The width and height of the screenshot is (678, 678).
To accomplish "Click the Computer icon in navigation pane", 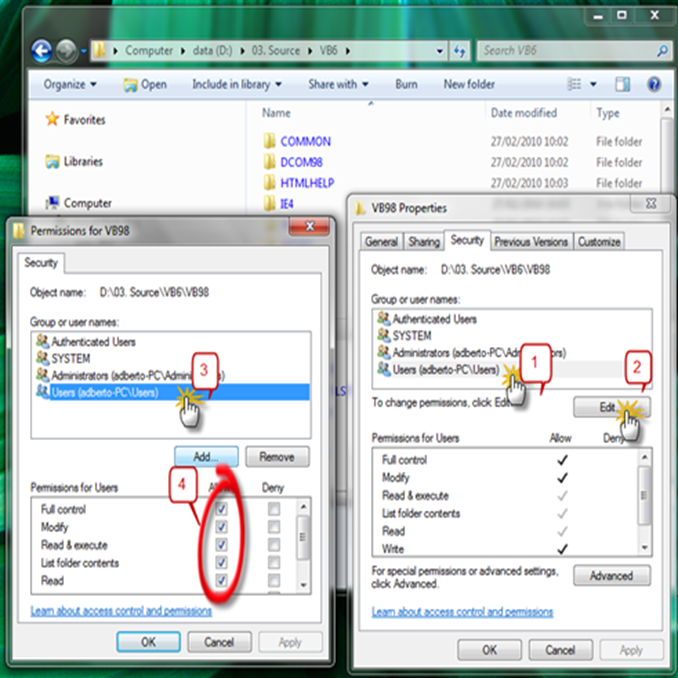I will tap(52, 202).
